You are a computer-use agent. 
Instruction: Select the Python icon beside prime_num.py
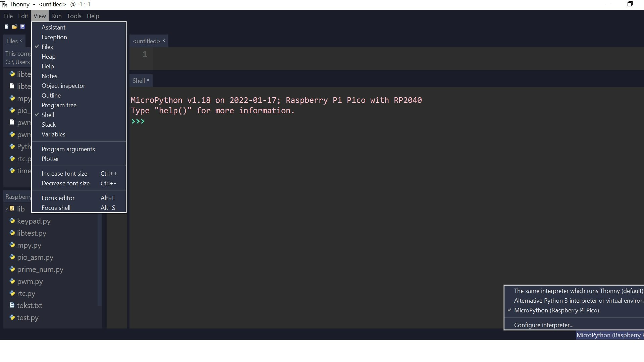pos(12,269)
